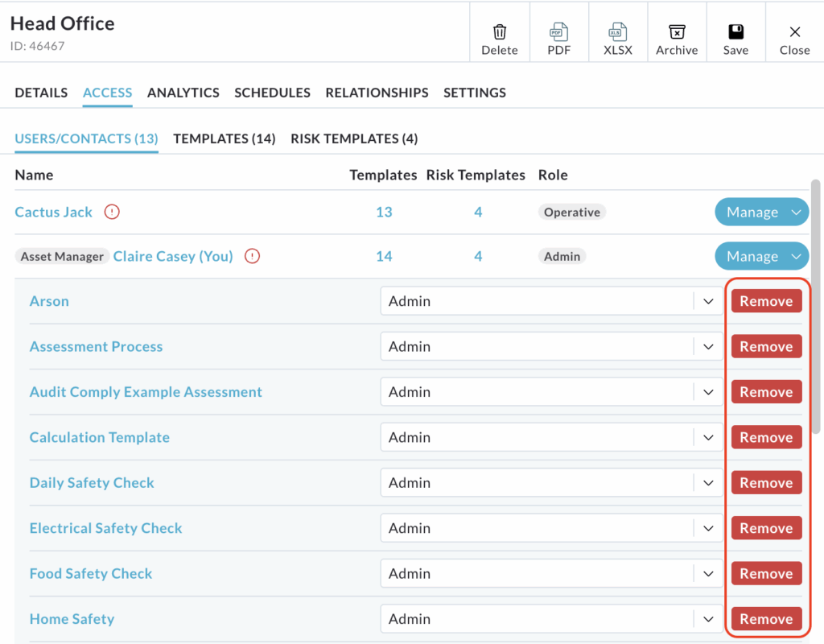Open the Schedules tab
824x644 pixels.
coord(272,93)
